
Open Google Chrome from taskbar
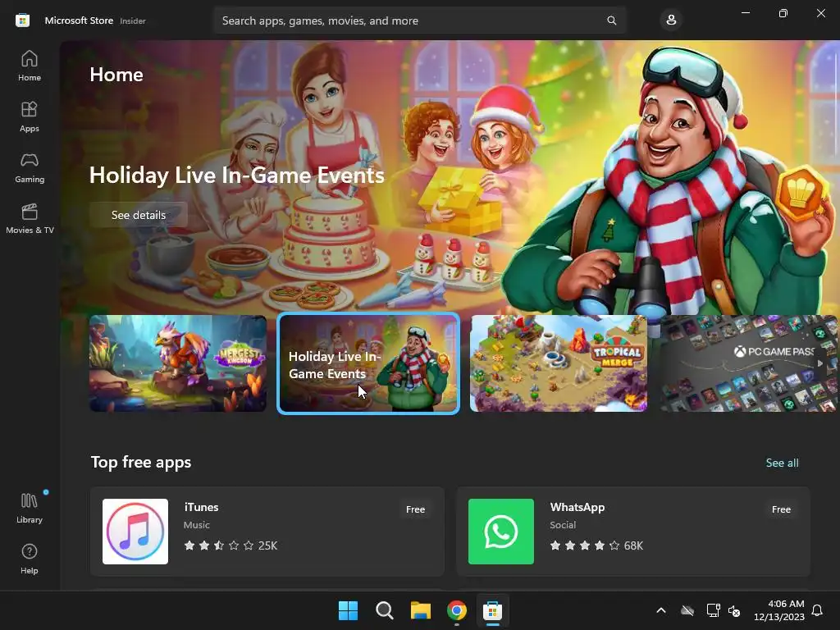[456, 610]
